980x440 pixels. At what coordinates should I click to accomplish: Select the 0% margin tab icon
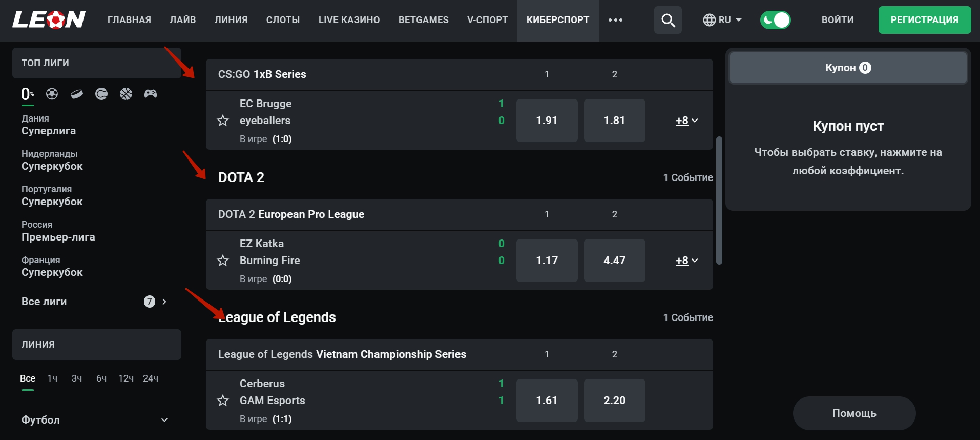27,94
